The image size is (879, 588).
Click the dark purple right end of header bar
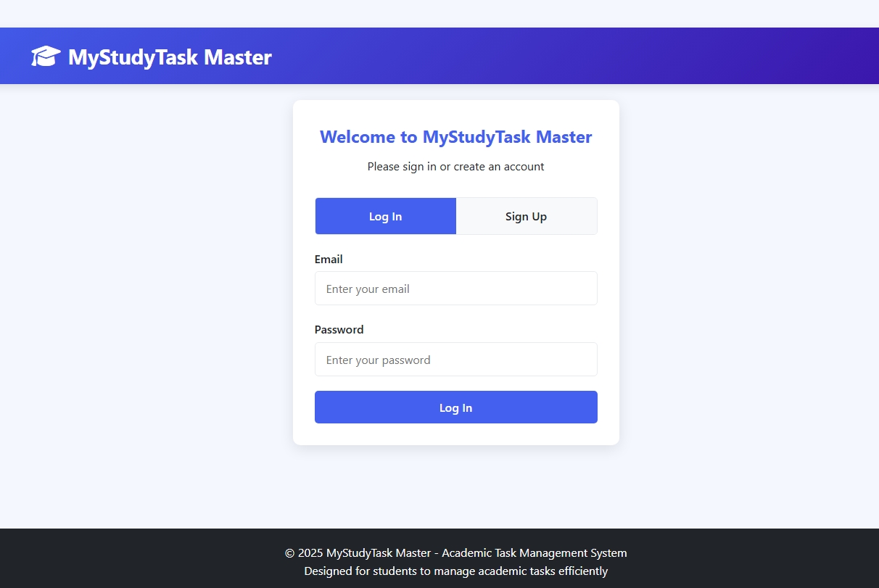(x=834, y=57)
